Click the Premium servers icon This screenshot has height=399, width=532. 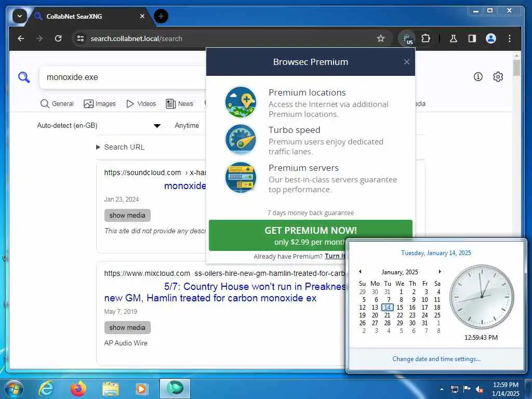pyautogui.click(x=241, y=178)
